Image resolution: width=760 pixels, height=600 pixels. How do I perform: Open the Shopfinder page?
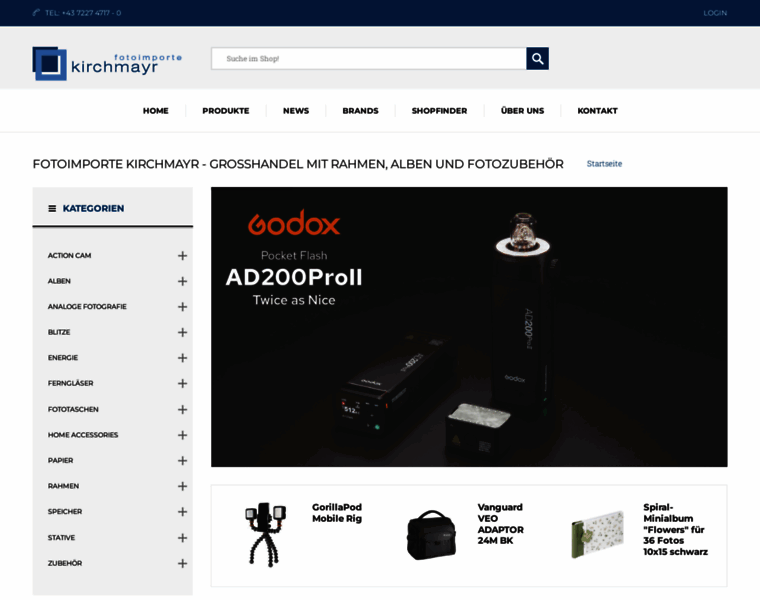click(440, 111)
